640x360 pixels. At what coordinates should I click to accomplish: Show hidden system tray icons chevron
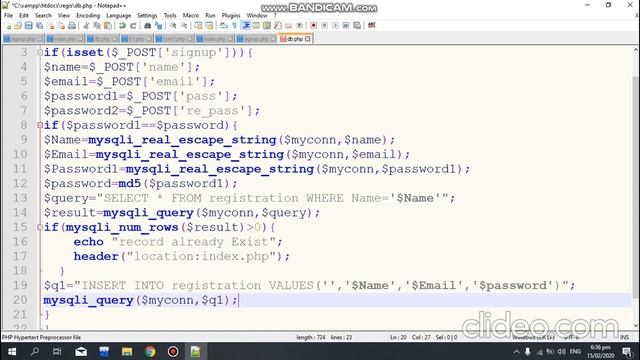click(516, 351)
